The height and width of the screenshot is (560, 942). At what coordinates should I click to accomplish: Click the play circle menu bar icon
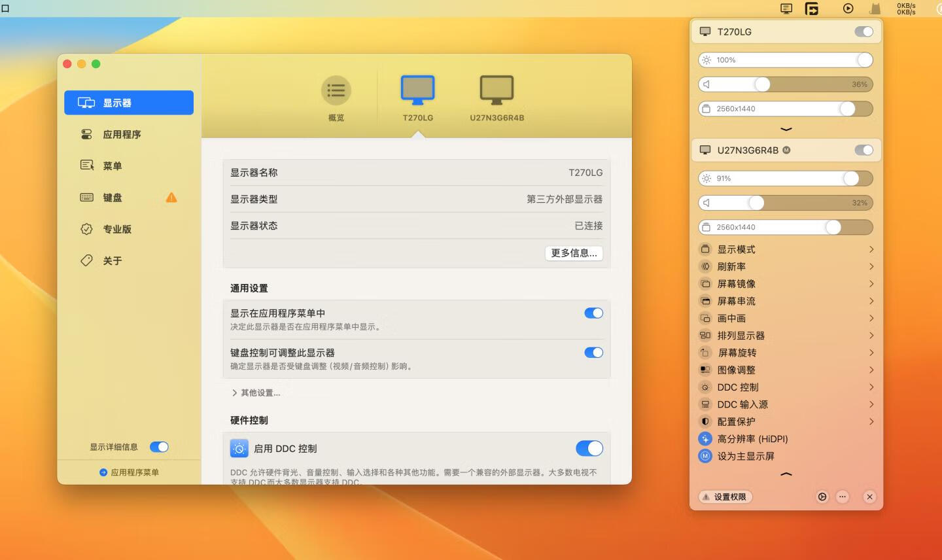(x=848, y=9)
